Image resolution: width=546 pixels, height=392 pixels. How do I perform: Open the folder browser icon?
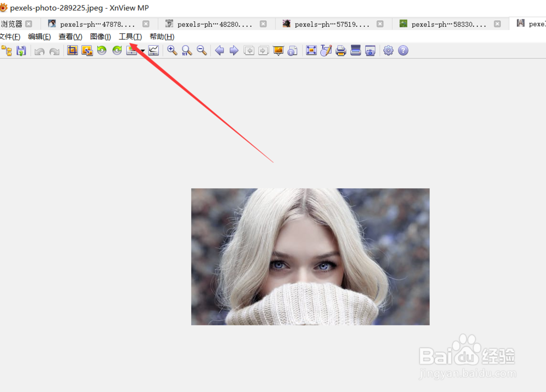point(7,51)
